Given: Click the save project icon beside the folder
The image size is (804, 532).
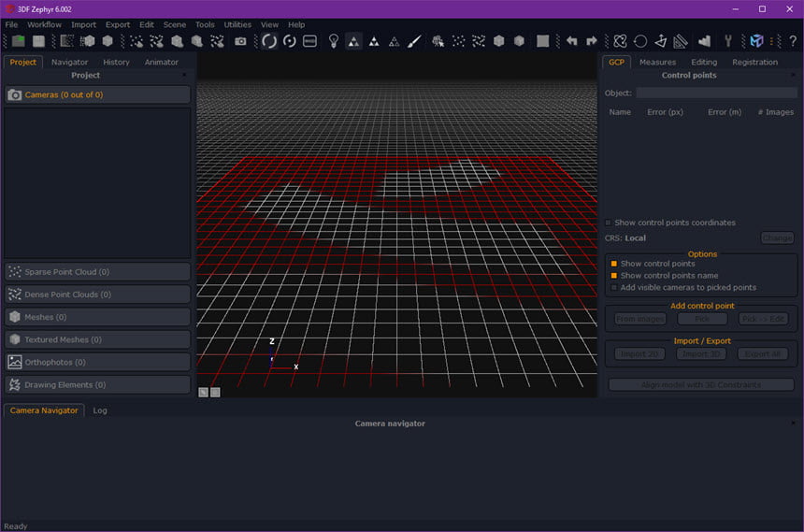Looking at the screenshot, I should tap(38, 41).
